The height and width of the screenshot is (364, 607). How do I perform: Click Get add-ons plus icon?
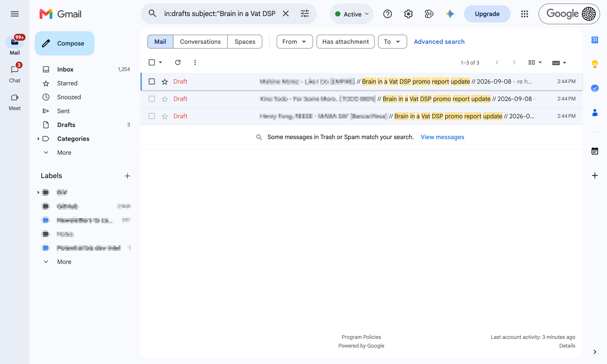[x=595, y=176]
